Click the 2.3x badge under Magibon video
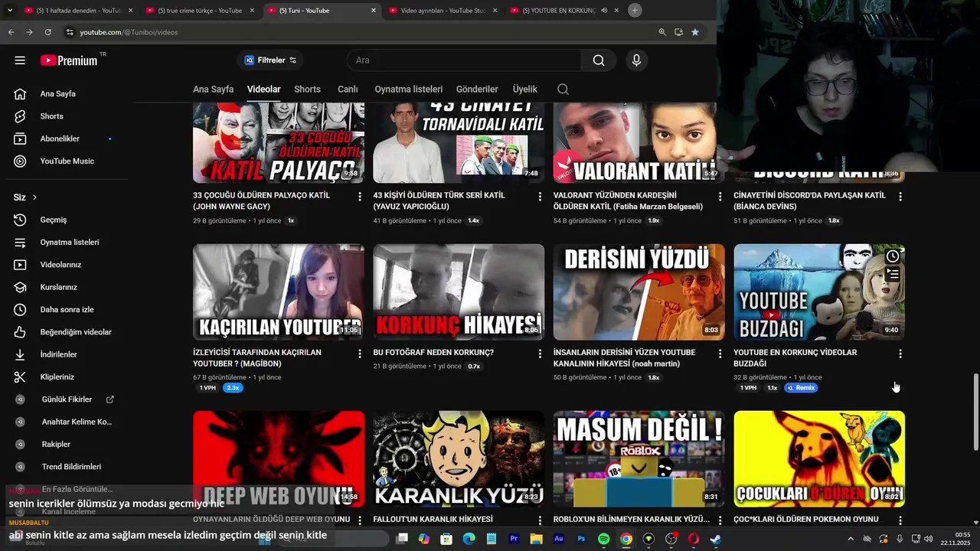 click(x=232, y=388)
